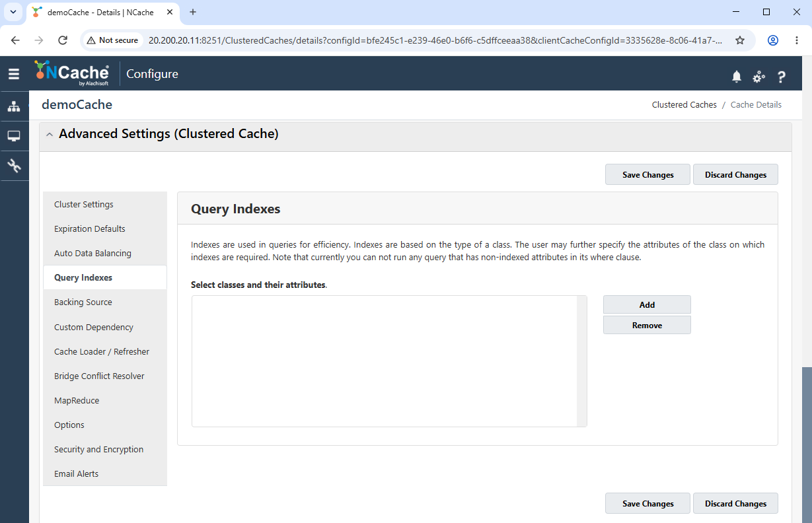Open the cluster topology sidebar icon
The image size is (812, 523).
click(14, 106)
